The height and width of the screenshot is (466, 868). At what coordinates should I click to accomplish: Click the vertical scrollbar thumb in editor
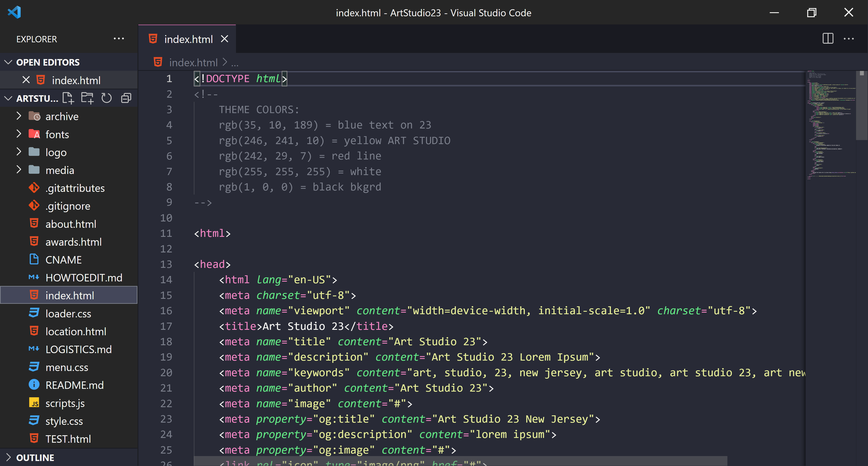click(x=862, y=105)
